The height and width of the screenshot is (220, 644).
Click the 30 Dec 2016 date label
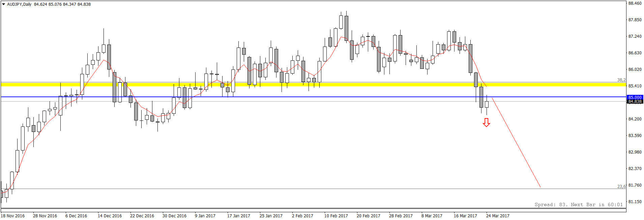tap(175, 216)
